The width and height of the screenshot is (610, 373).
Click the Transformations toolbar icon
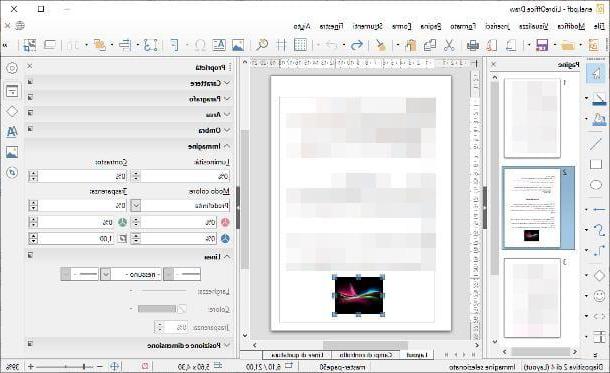pos(151,45)
